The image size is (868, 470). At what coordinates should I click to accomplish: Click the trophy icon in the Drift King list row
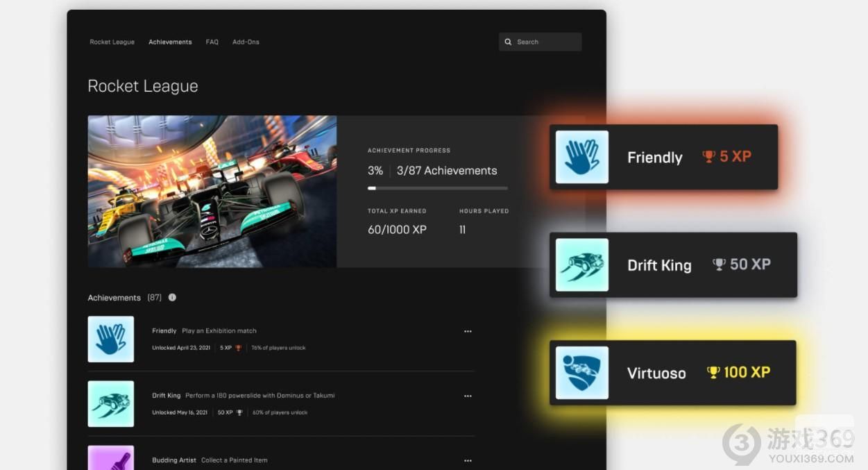pyautogui.click(x=239, y=412)
